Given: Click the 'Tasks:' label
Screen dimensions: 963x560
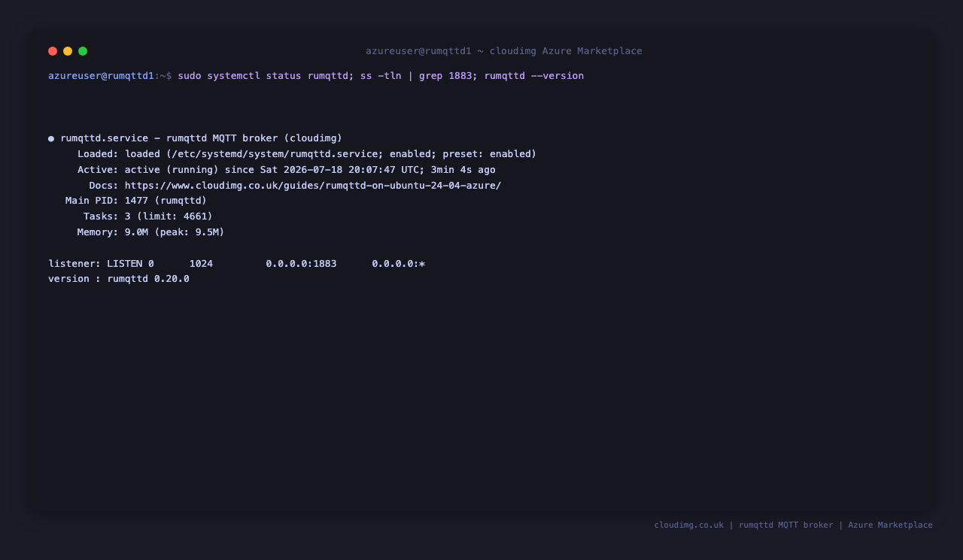Looking at the screenshot, I should [101, 216].
